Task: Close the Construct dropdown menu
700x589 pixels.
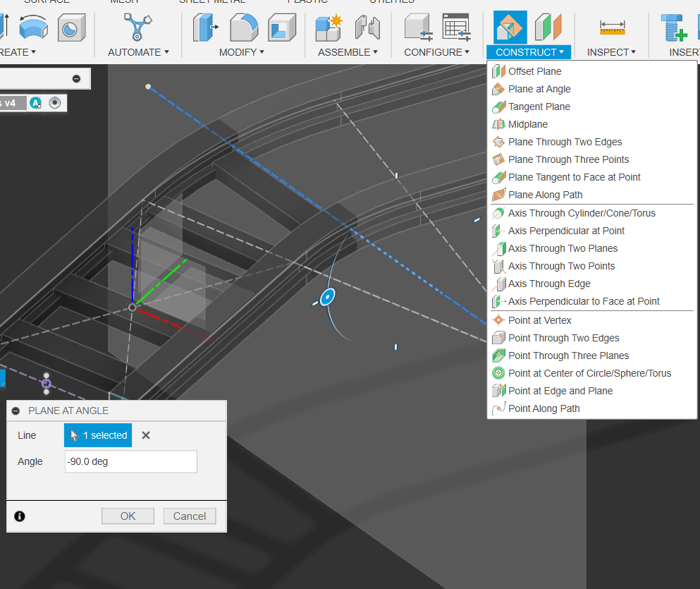Action: [529, 52]
